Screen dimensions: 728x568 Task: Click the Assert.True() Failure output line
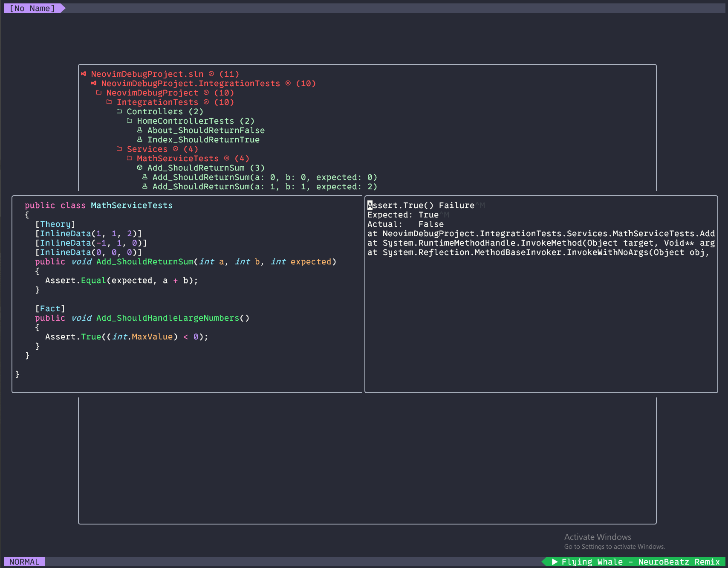pos(422,205)
